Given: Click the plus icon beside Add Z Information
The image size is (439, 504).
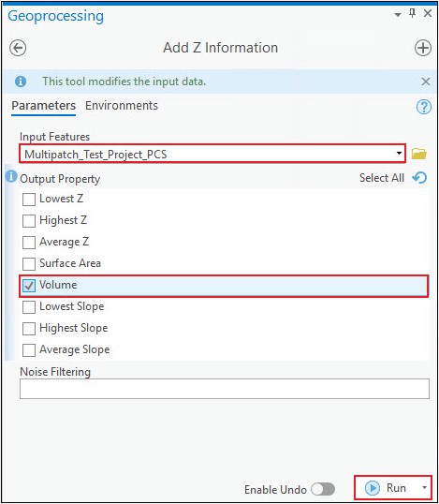Looking at the screenshot, I should [423, 48].
